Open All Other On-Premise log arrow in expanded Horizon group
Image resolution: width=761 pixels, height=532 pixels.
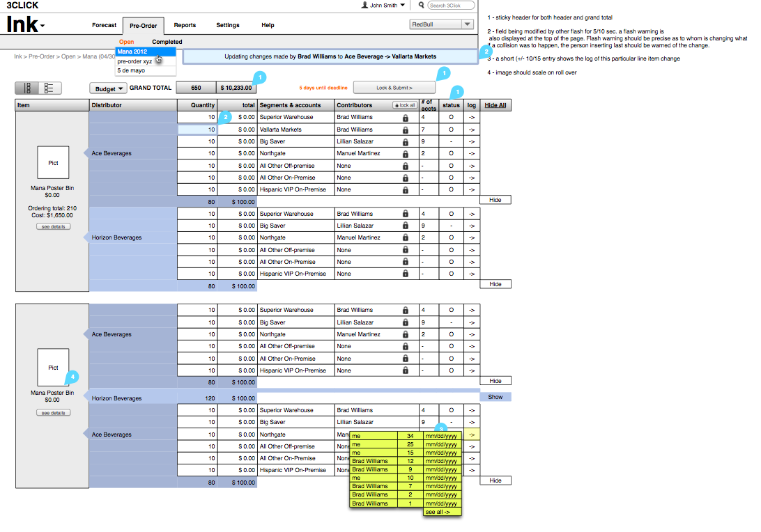[472, 262]
